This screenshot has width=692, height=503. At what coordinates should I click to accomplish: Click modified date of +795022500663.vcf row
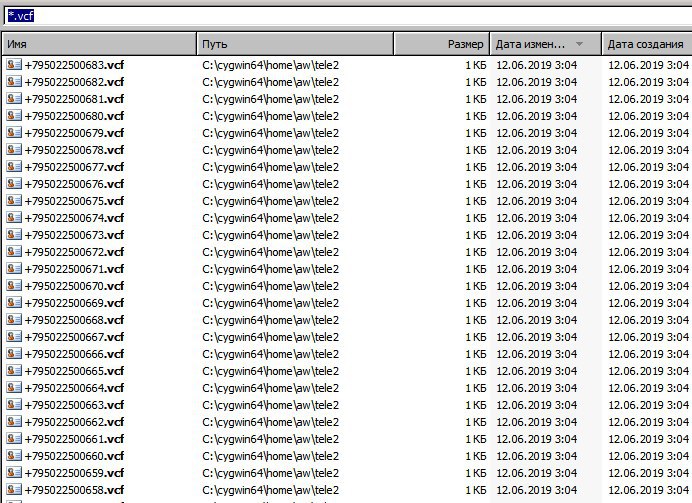[x=537, y=405]
